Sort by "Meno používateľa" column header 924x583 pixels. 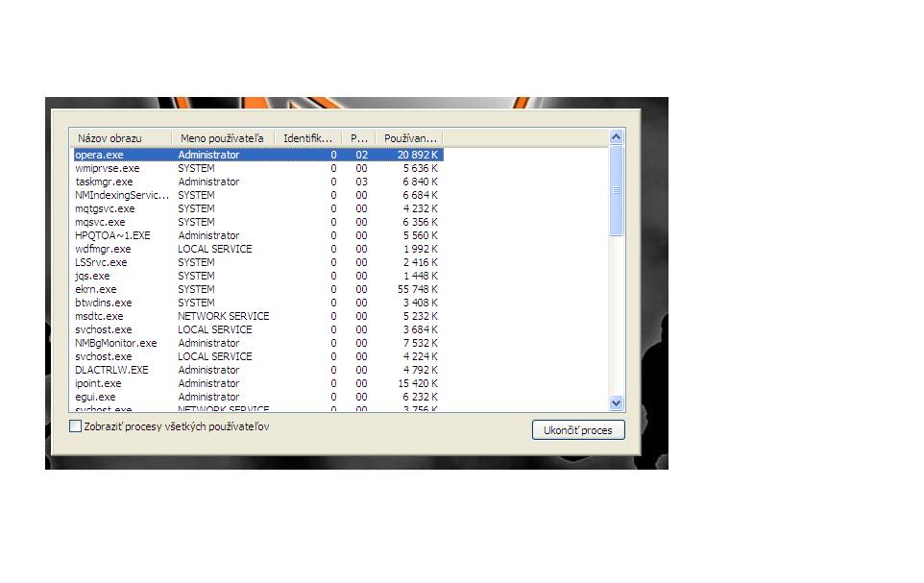click(x=222, y=138)
